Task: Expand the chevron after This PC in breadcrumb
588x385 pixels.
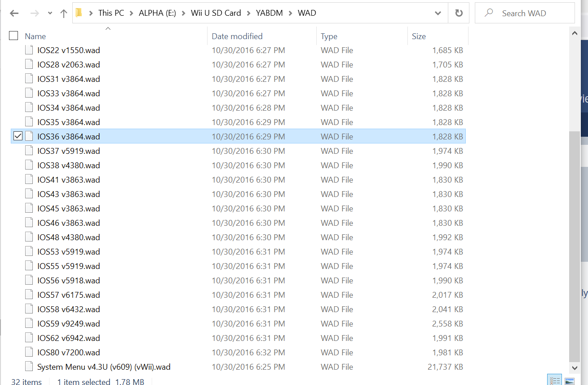Action: pos(131,13)
